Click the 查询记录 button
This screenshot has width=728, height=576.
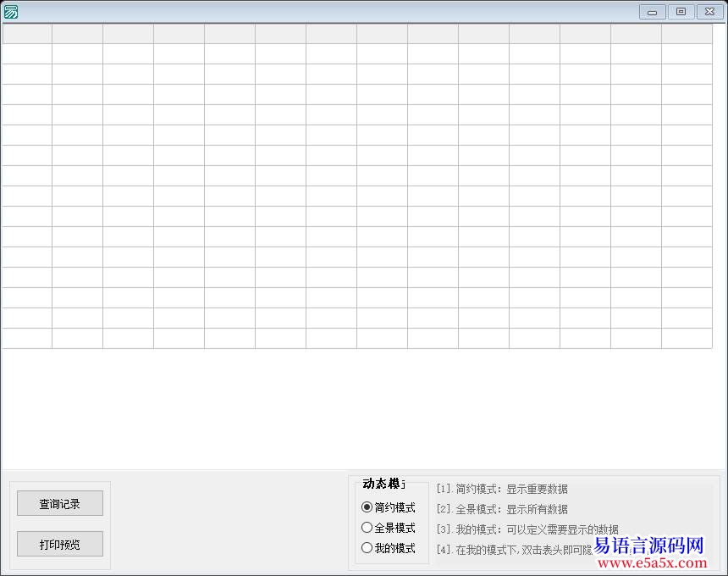(x=58, y=502)
